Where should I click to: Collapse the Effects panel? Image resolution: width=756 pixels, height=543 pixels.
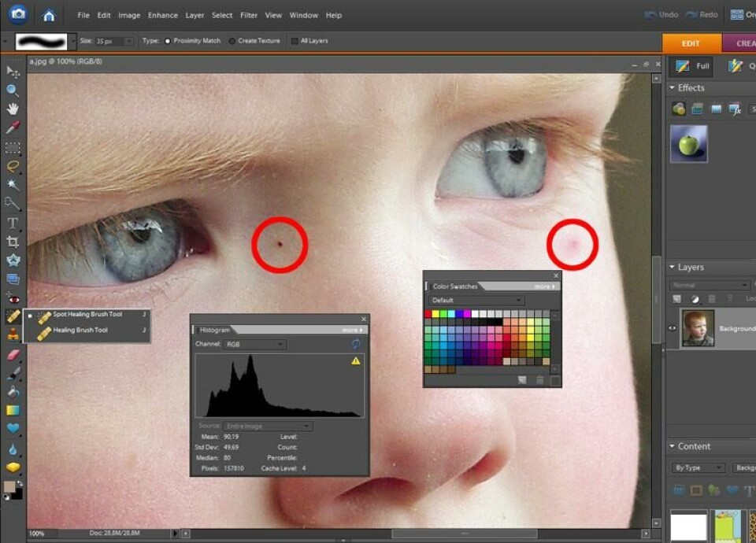tap(672, 87)
